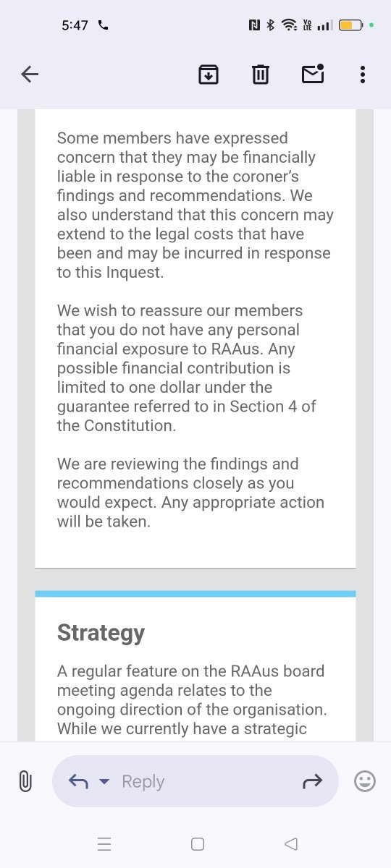The width and height of the screenshot is (391, 868).
Task: Delete this email with trash icon
Action: pyautogui.click(x=261, y=74)
